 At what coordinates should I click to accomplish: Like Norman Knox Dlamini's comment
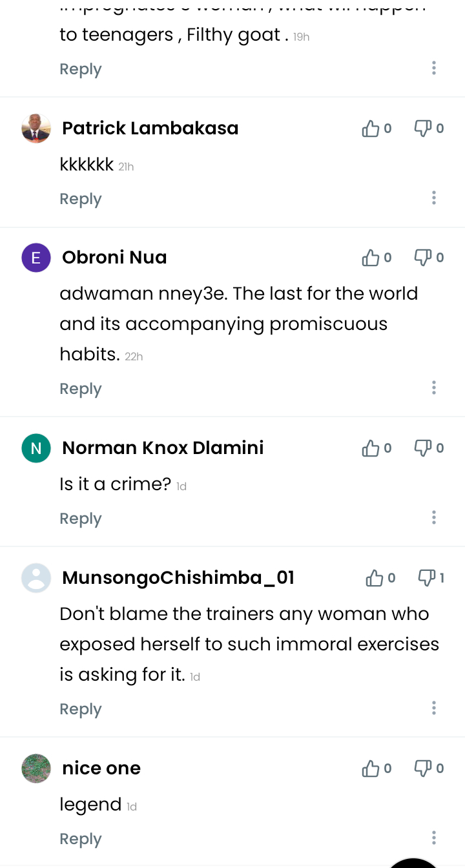tap(371, 448)
